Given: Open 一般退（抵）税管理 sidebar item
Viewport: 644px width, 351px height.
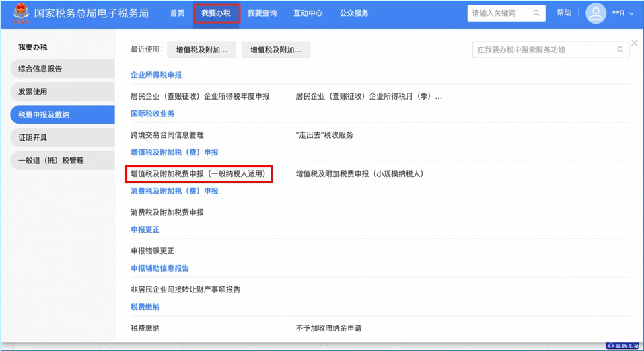Looking at the screenshot, I should [x=62, y=161].
